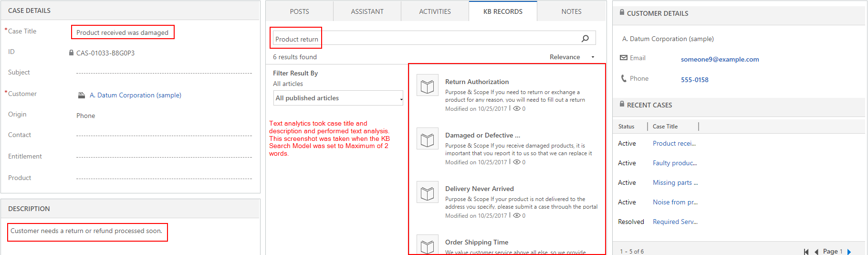Go to previous page of recent cases
This screenshot has width=868, height=255.
[x=816, y=252]
